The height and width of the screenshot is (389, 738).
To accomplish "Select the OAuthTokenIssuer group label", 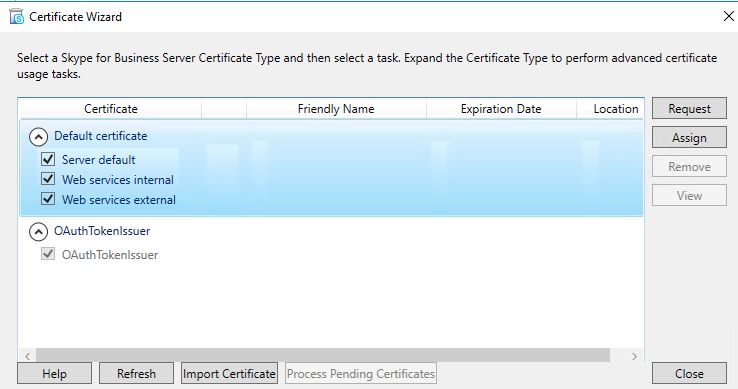I will click(102, 231).
